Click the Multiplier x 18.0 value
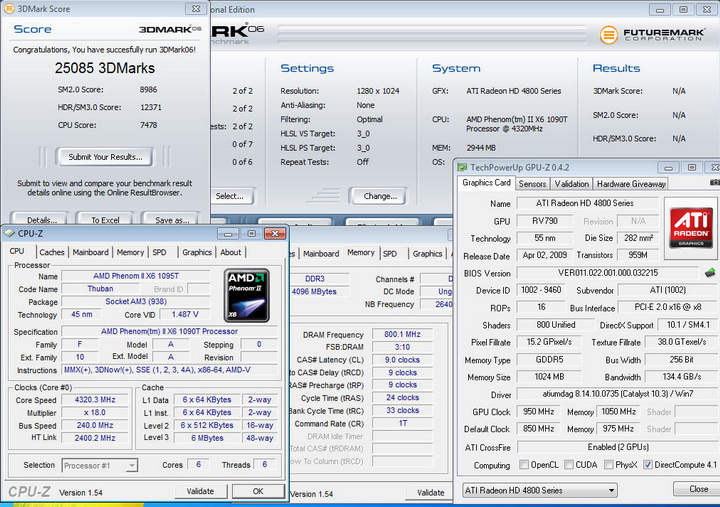 (95, 412)
